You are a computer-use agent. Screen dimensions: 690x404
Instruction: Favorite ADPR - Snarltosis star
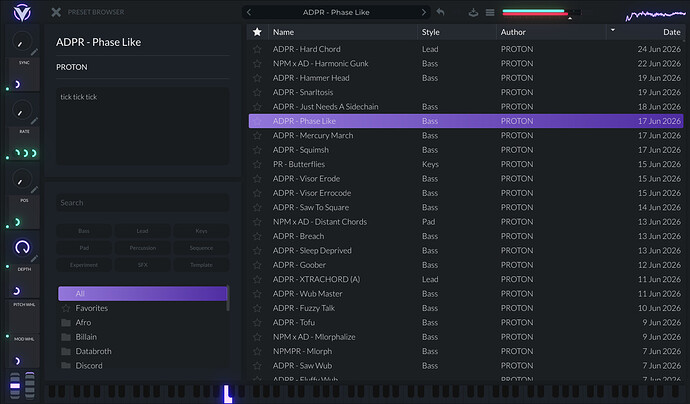pyautogui.click(x=257, y=92)
